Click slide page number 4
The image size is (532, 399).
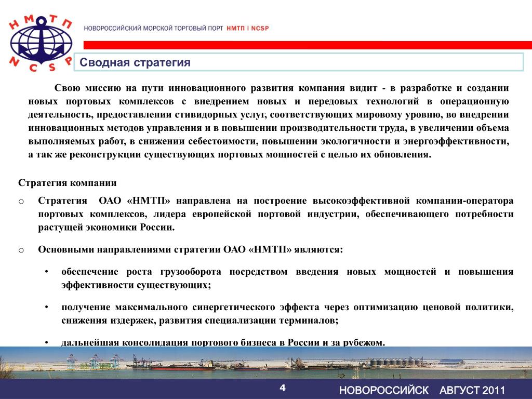283,388
